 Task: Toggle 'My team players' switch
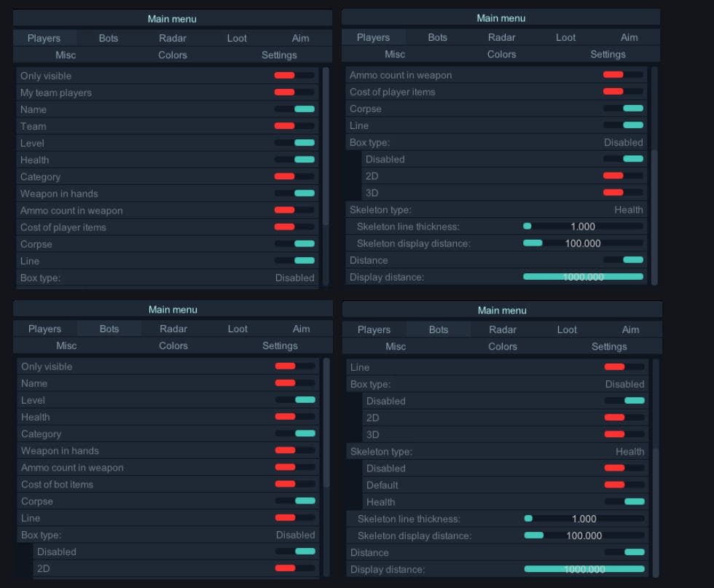pos(294,93)
